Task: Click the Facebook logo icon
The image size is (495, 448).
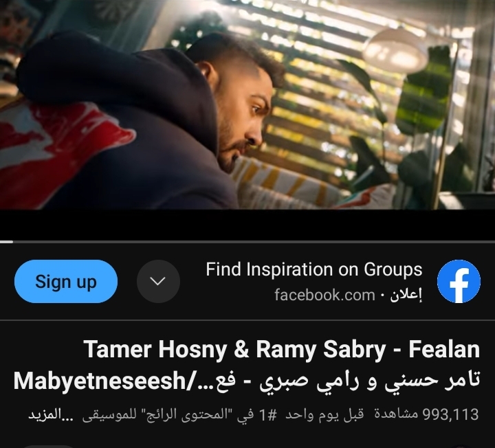Action: (459, 282)
